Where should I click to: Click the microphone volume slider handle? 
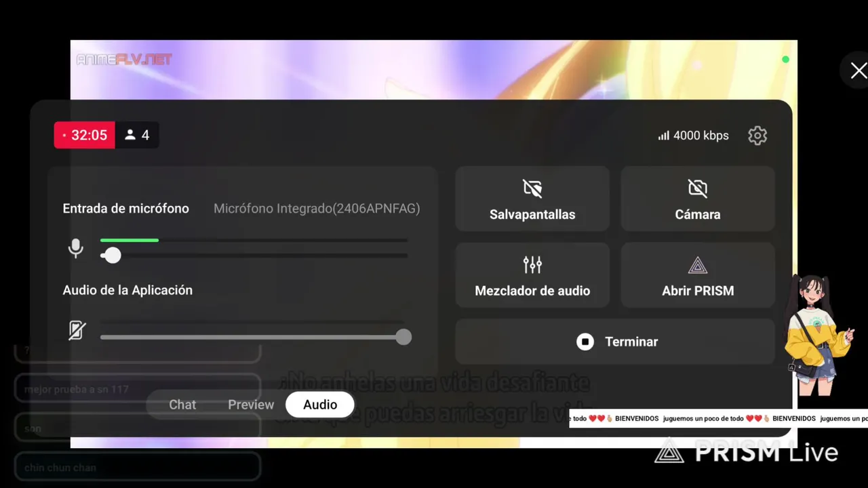(x=113, y=256)
